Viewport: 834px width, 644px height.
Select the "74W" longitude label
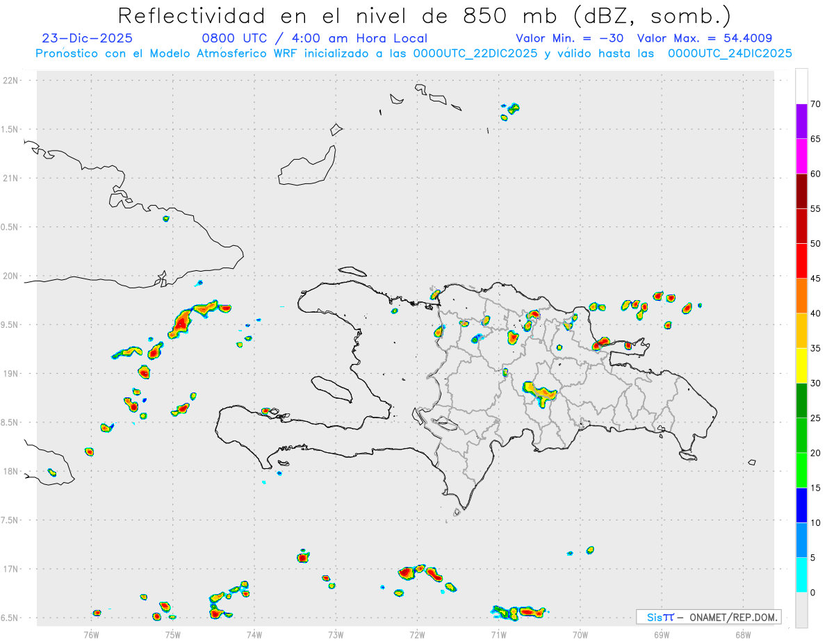(254, 634)
